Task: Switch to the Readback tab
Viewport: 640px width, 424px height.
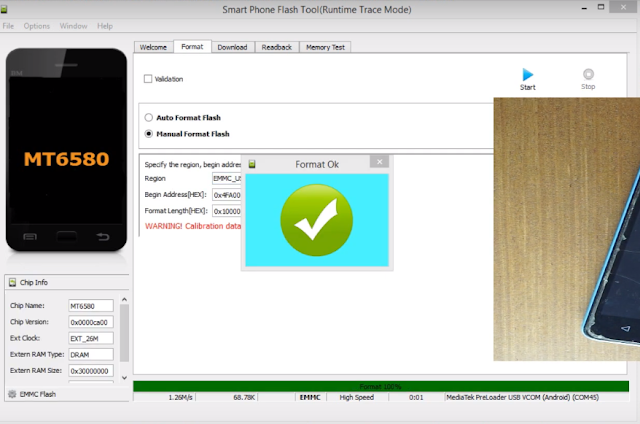Action: click(277, 47)
